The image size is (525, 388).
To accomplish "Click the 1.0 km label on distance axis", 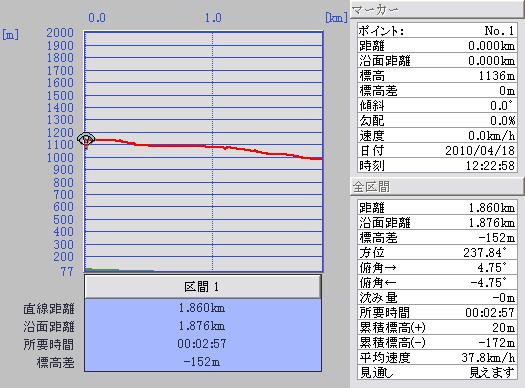I will coord(213,17).
